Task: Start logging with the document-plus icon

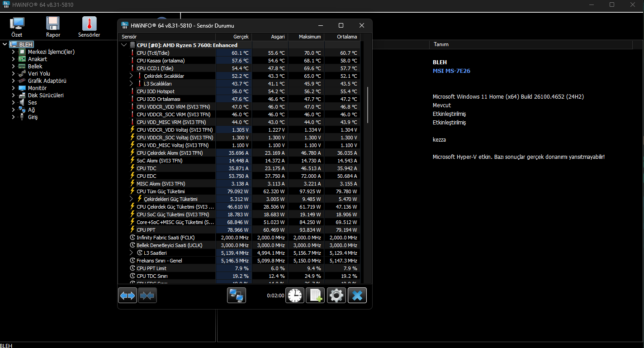Action: tap(315, 296)
